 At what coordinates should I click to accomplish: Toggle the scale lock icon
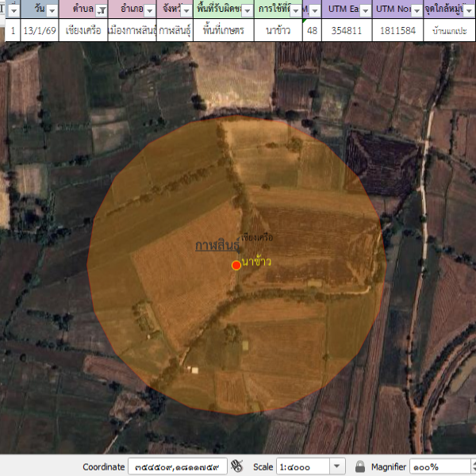click(360, 466)
